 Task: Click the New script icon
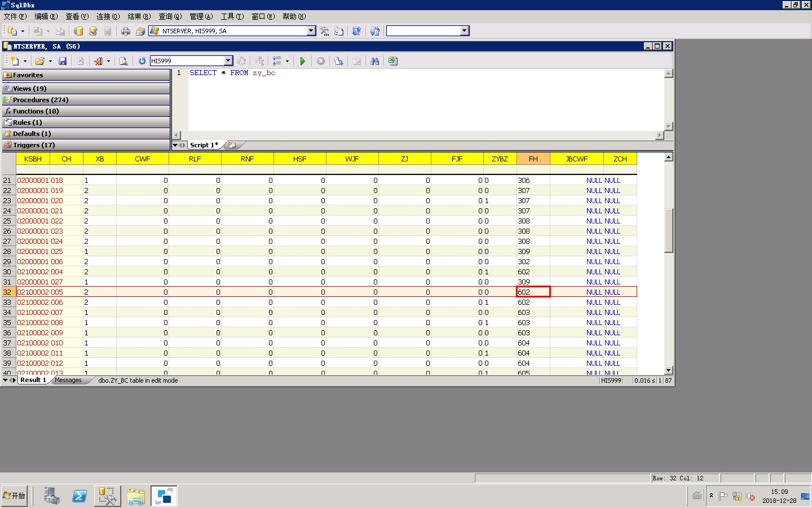point(15,61)
